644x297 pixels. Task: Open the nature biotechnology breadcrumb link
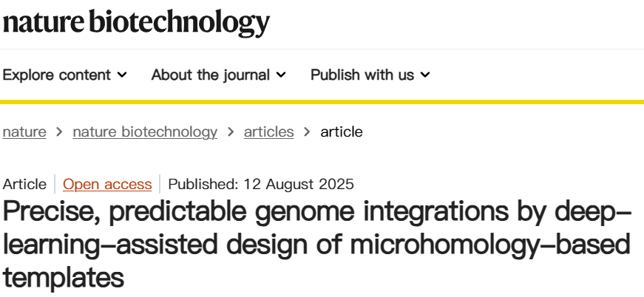[x=145, y=132]
